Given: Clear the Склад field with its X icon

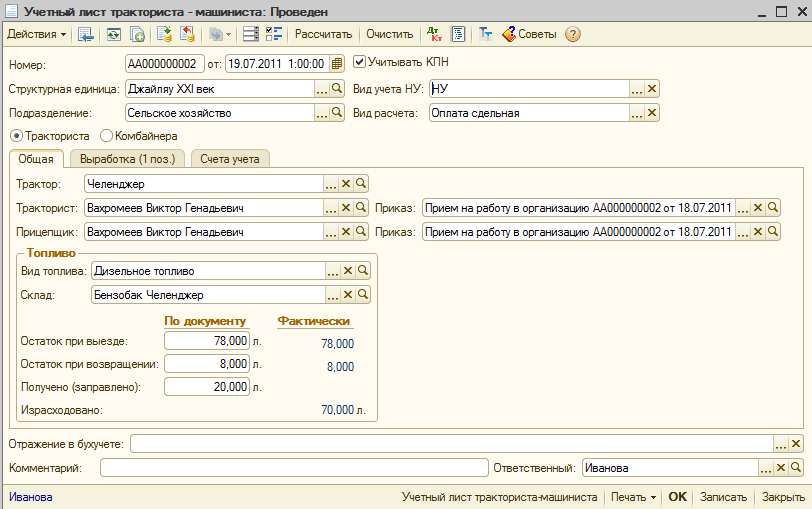Looking at the screenshot, I should tap(347, 295).
